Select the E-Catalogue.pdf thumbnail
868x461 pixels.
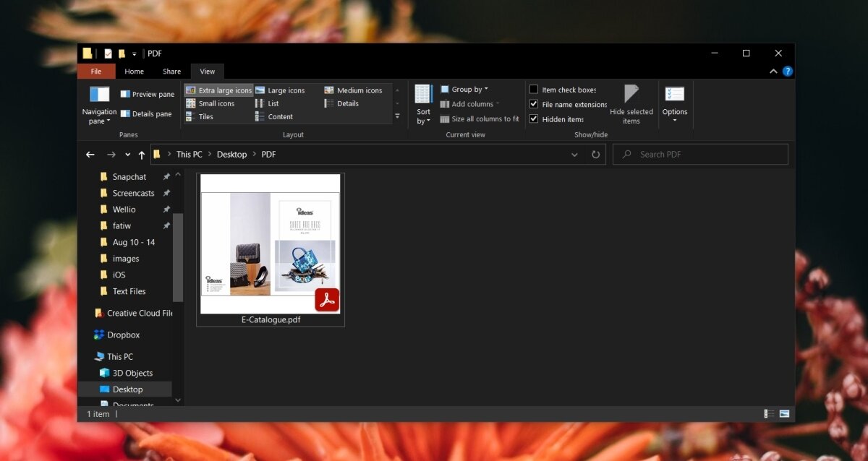pyautogui.click(x=270, y=244)
